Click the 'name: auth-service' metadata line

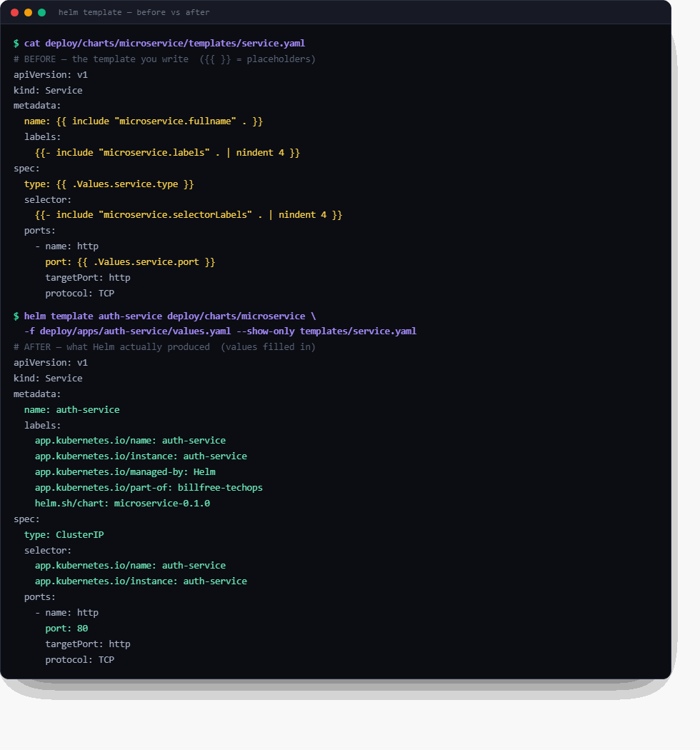pyautogui.click(x=71, y=410)
